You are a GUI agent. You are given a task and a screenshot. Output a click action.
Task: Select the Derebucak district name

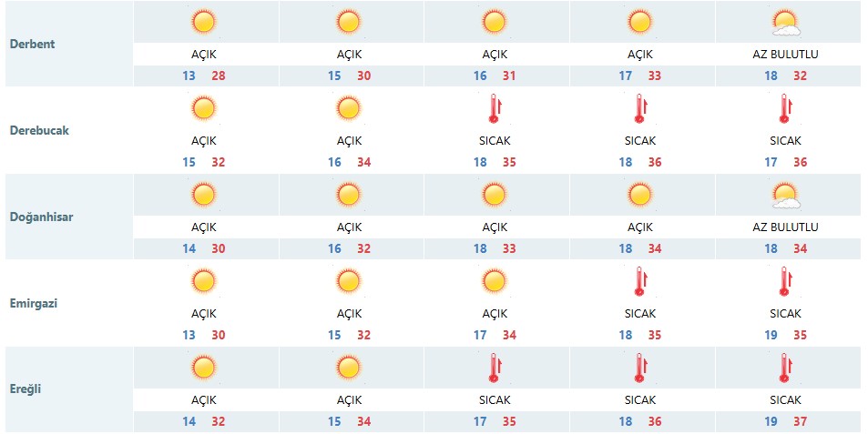(x=39, y=130)
